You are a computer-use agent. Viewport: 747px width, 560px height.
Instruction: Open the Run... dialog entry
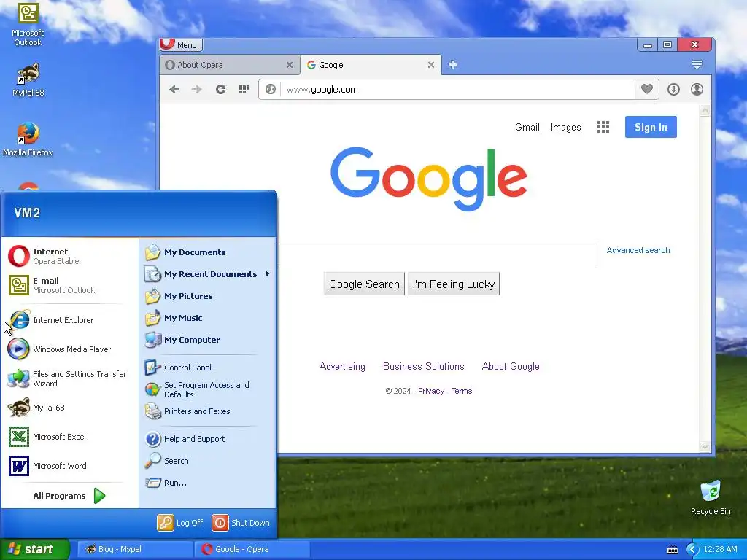[x=208, y=483]
